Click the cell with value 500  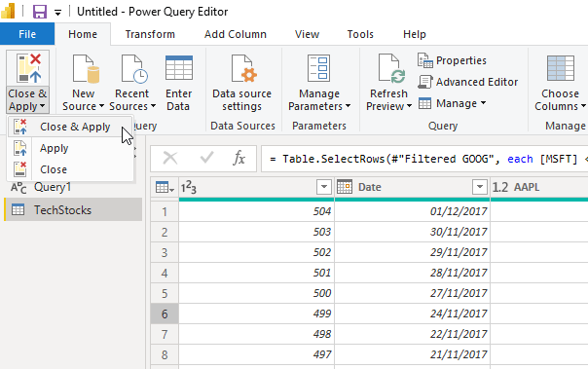coord(256,293)
